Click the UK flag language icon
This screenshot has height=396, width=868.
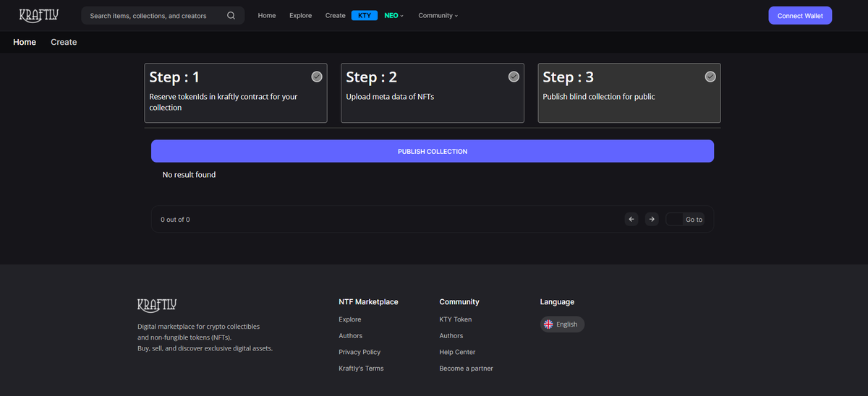click(x=548, y=324)
